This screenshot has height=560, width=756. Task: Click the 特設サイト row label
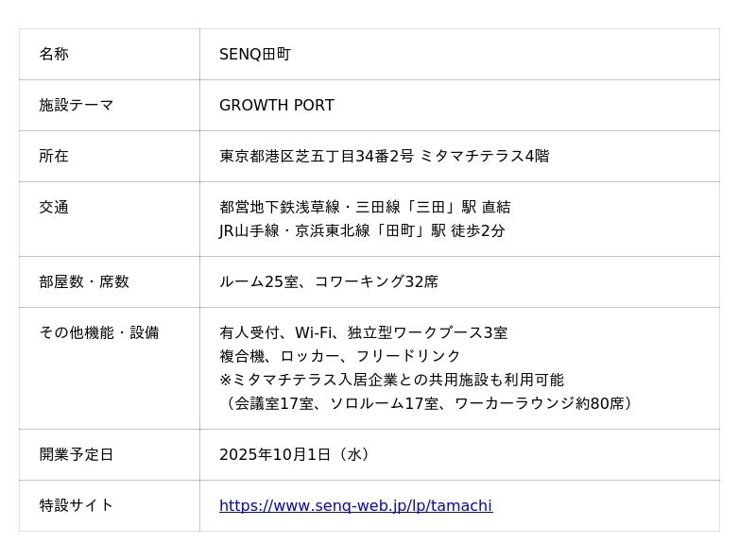(x=77, y=505)
